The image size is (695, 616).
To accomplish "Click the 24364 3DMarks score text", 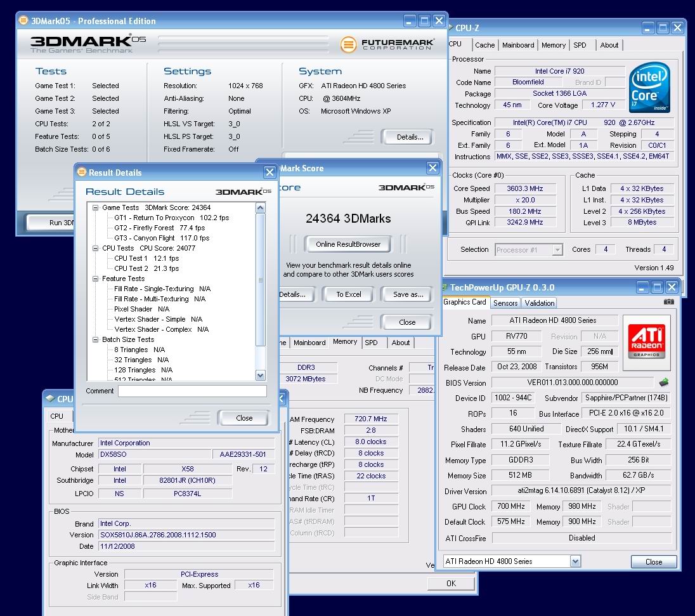I will click(348, 219).
